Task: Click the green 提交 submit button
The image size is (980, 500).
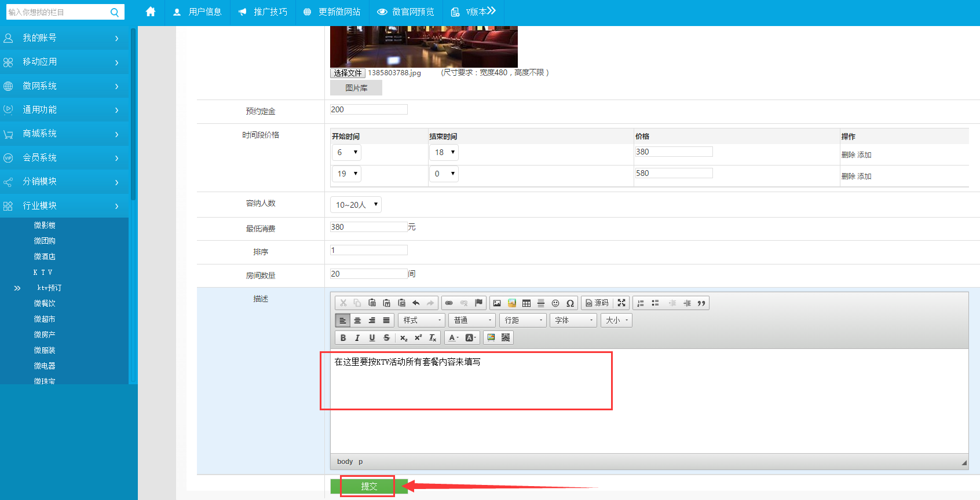Action: [369, 486]
